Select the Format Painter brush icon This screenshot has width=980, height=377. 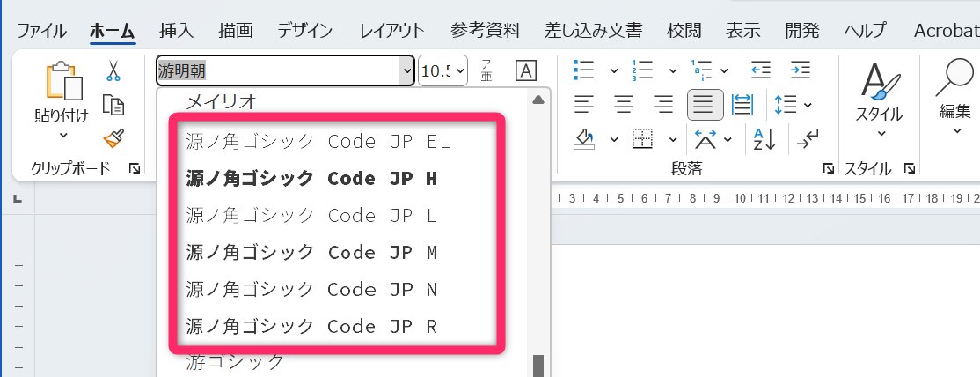pyautogui.click(x=113, y=137)
